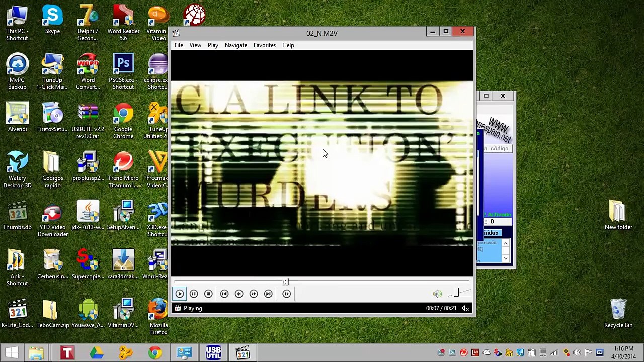This screenshot has height=362, width=644.
Task: Select the This PC shortcut icon
Action: pyautogui.click(x=17, y=23)
